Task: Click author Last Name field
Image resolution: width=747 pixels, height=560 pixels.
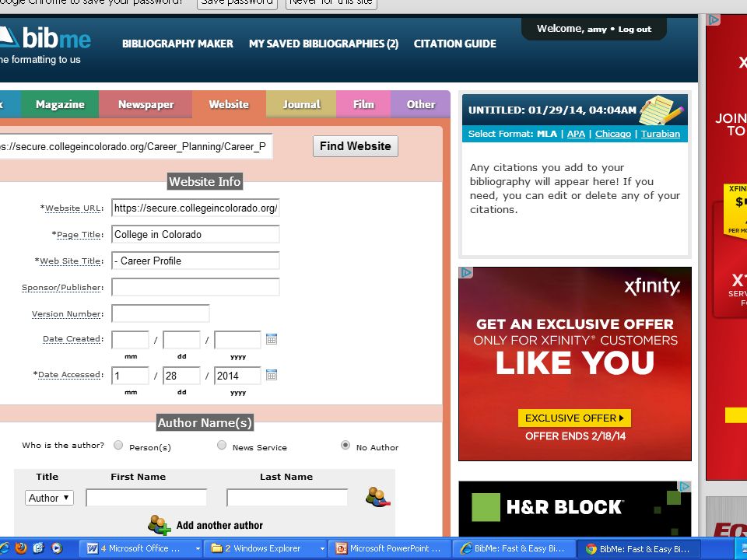Action: pyautogui.click(x=287, y=498)
